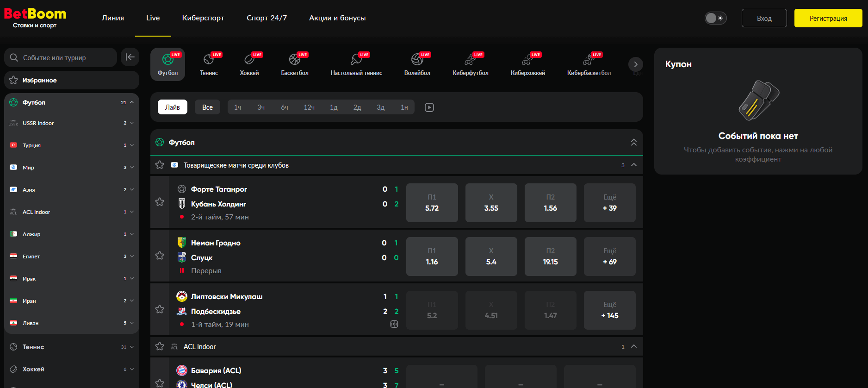Image resolution: width=868 pixels, height=388 pixels.
Task: Add Бавария (ACL) match to favorites
Action: tap(160, 383)
